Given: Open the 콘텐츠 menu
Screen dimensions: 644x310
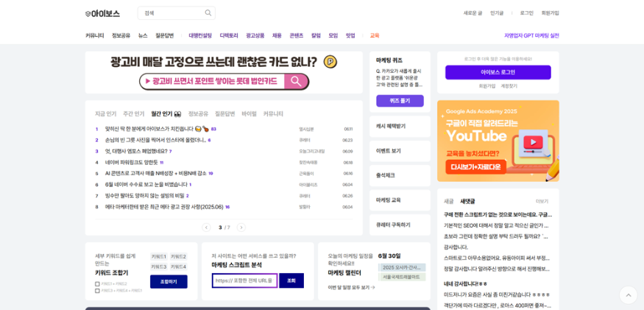Looking at the screenshot, I should (296, 35).
